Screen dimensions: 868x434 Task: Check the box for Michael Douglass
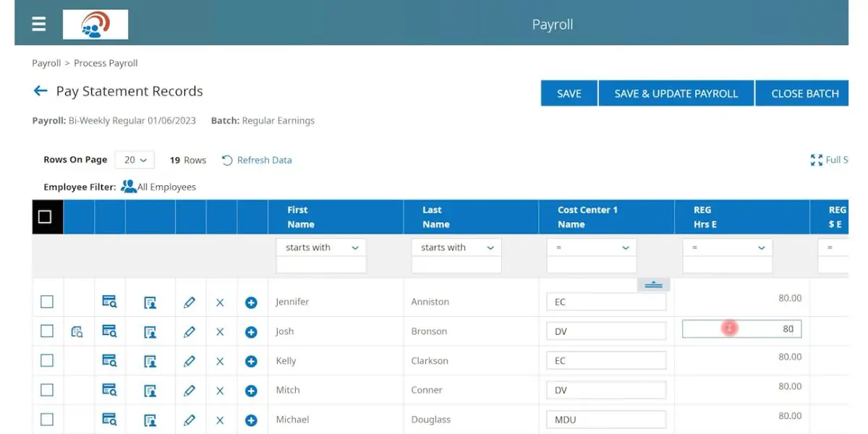(47, 419)
